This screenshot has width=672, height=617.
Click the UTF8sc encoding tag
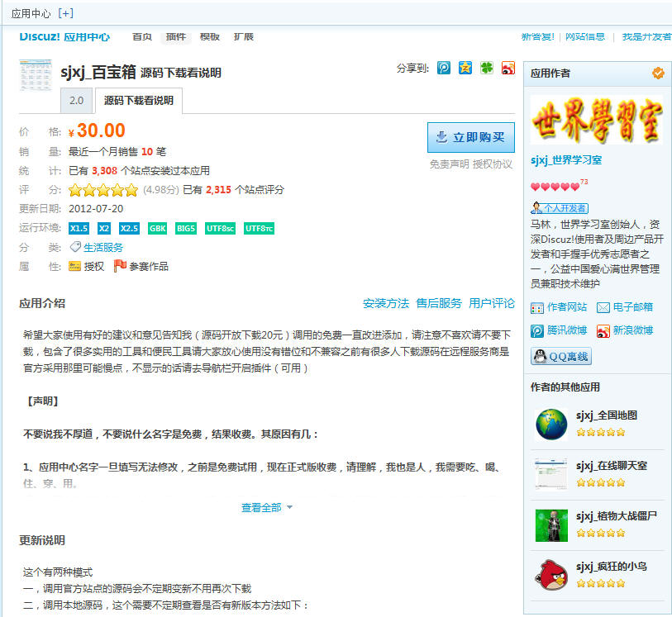click(x=220, y=228)
